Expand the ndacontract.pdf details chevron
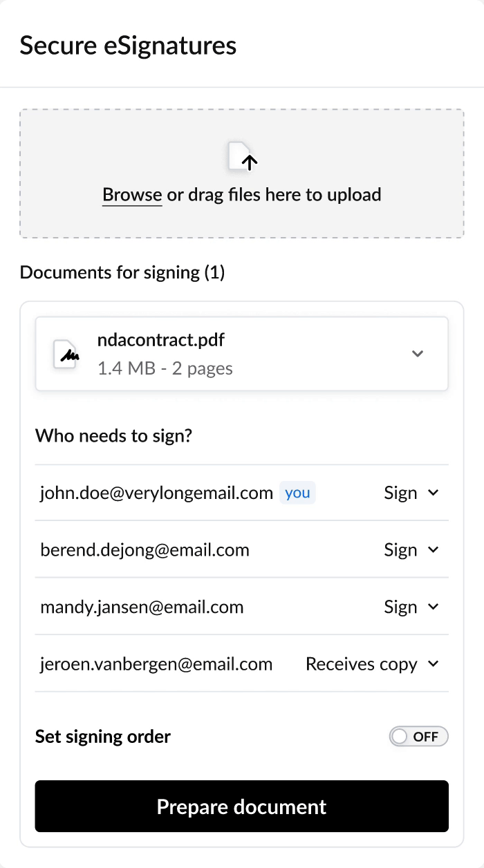Screen dimensions: 484x868 (417, 353)
